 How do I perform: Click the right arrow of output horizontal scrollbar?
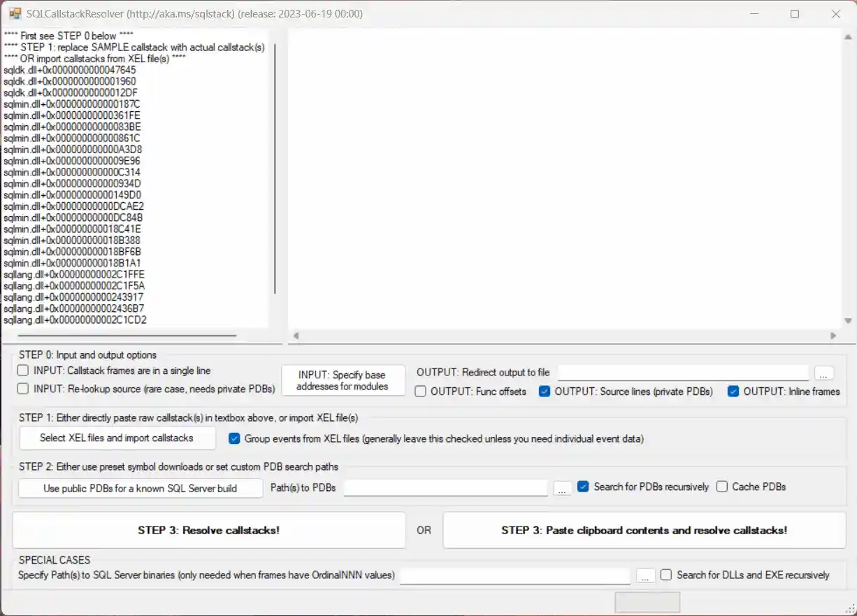pos(833,336)
